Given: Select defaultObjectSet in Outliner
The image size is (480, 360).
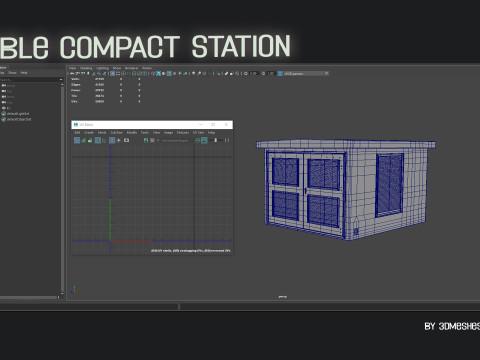Looking at the screenshot, I should pos(16,119).
